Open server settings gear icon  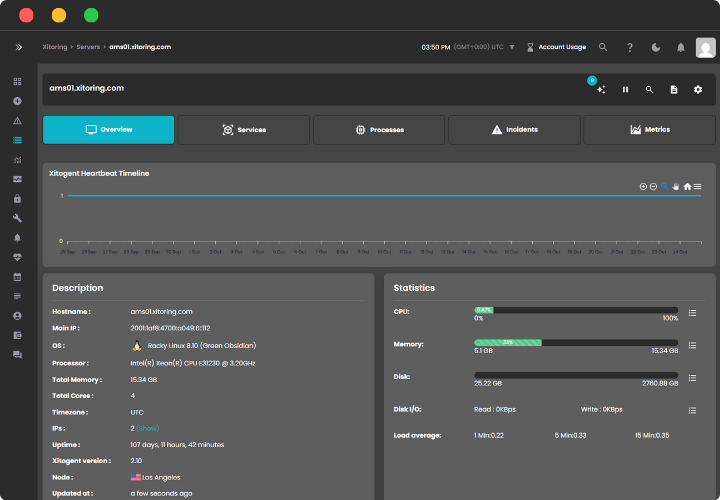698,89
